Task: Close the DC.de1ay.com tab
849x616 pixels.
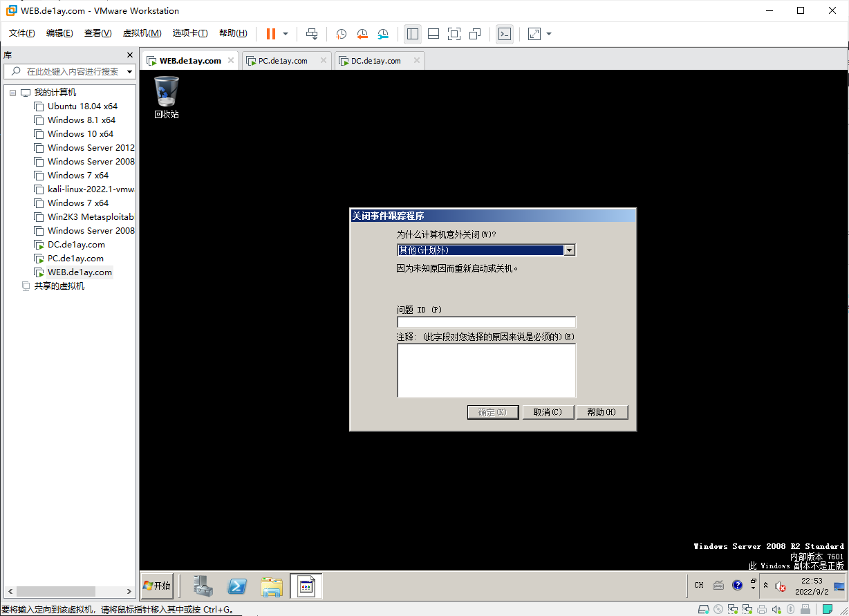Action: pos(416,61)
